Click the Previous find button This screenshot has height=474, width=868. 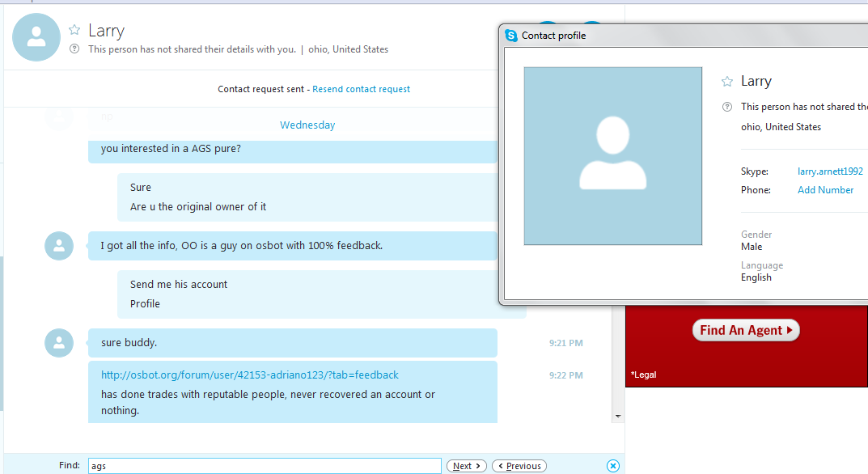[x=519, y=466]
